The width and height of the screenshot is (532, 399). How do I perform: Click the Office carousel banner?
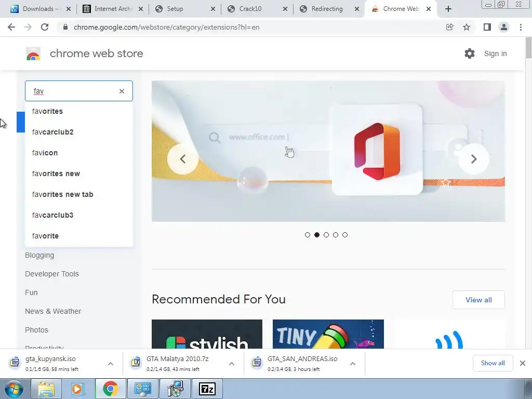328,151
